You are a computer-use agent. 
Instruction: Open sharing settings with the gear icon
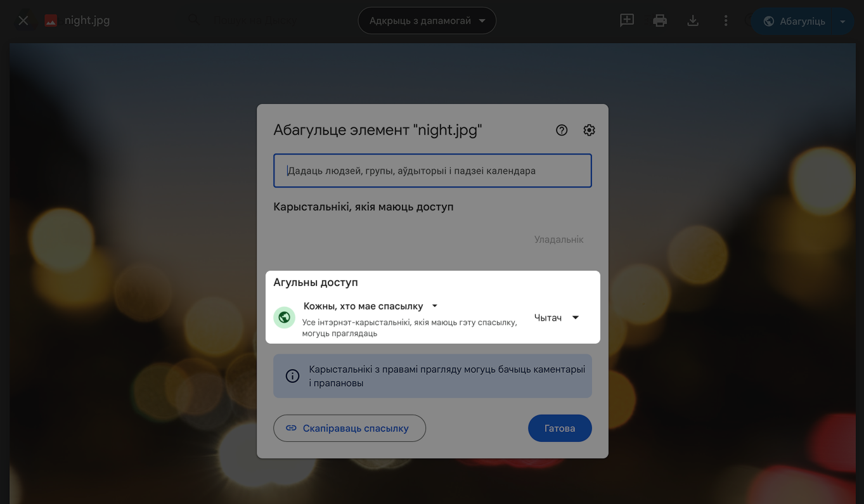589,130
